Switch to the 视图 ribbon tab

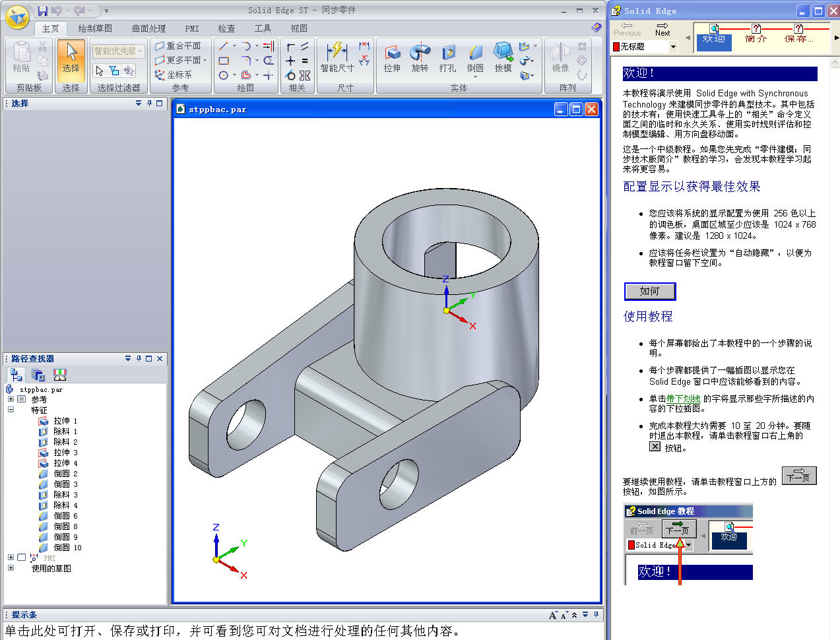point(299,28)
